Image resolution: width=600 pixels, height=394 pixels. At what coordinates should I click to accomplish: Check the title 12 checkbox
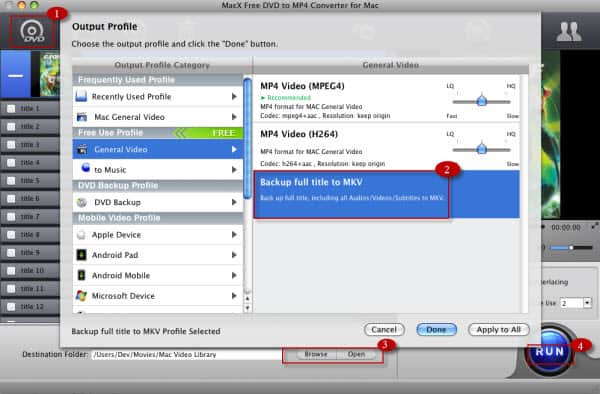[11, 306]
